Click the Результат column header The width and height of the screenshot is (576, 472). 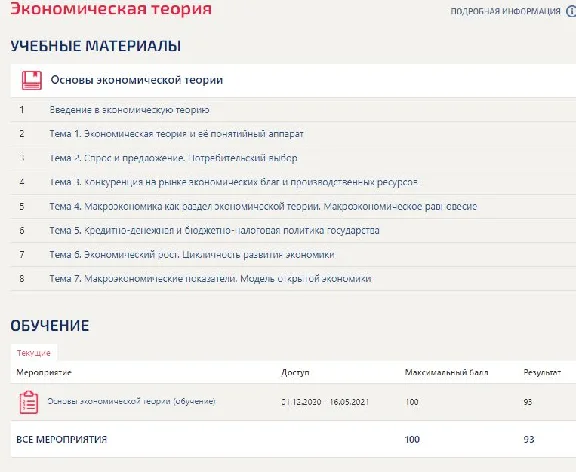click(x=542, y=372)
